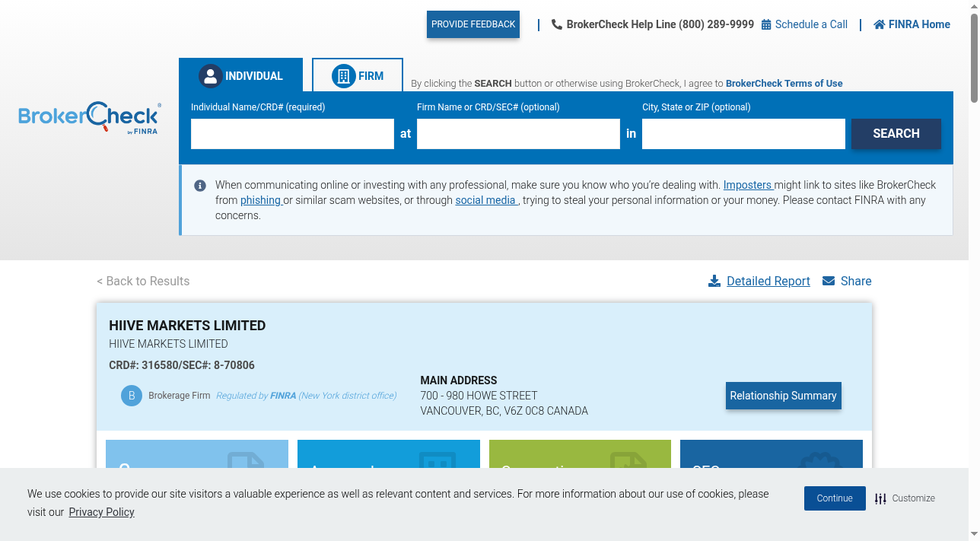Click the 700 - 980 HOWE STREET address line

click(x=479, y=396)
